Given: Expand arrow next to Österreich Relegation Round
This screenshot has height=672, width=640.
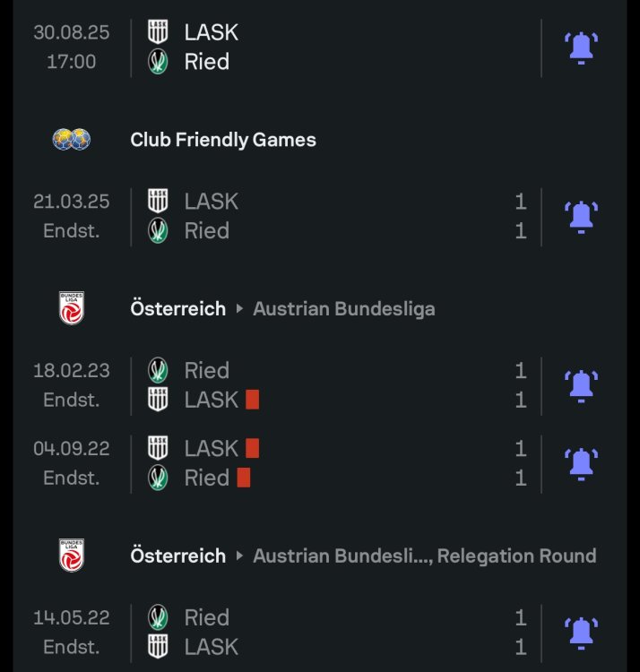Looking at the screenshot, I should click(239, 556).
